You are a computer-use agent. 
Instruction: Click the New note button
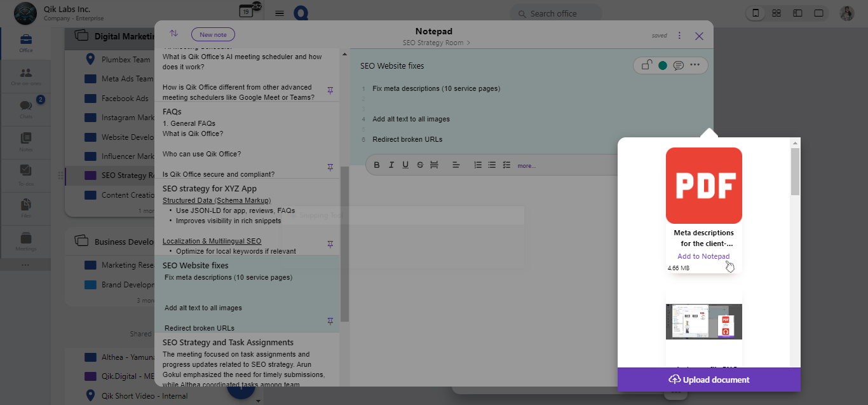pyautogui.click(x=213, y=34)
